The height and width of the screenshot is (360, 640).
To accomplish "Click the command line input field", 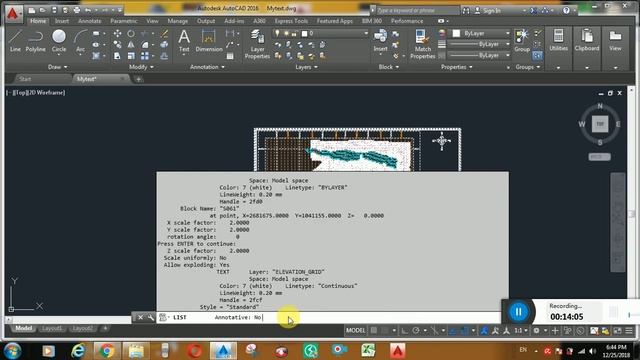I will [329, 317].
